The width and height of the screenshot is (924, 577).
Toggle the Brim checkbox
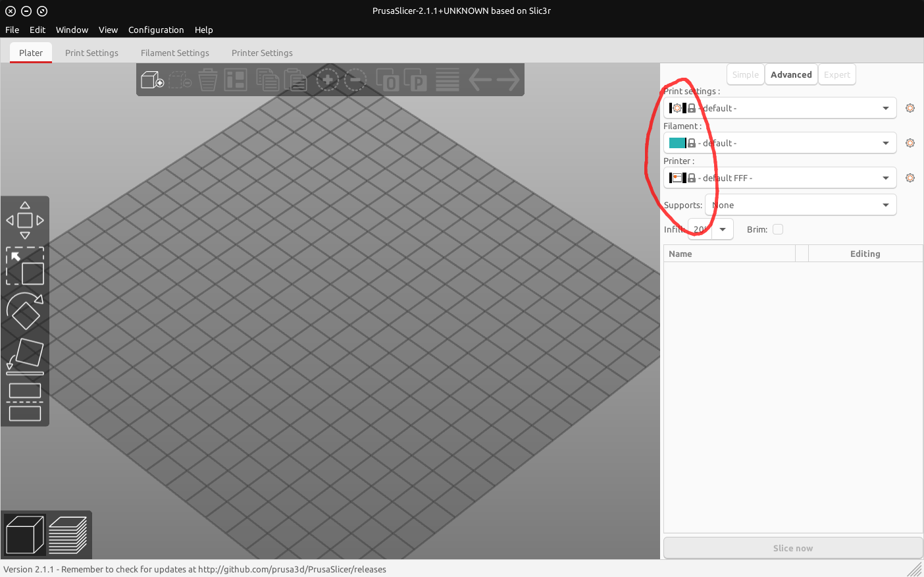tap(778, 229)
